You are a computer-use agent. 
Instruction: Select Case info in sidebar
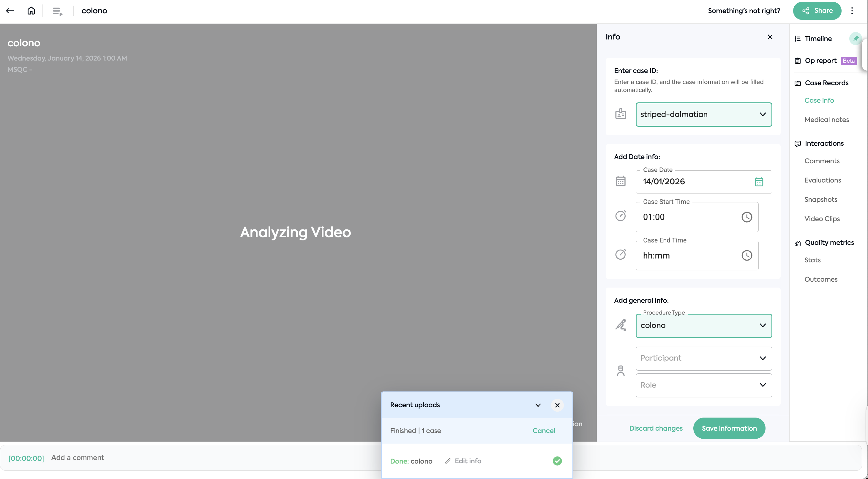tap(819, 100)
